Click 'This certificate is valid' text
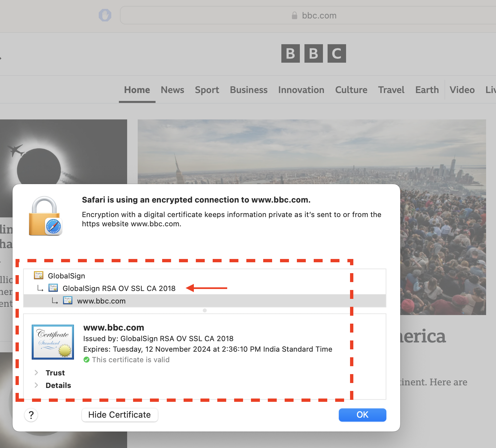This screenshot has height=448, width=496. [x=131, y=360]
